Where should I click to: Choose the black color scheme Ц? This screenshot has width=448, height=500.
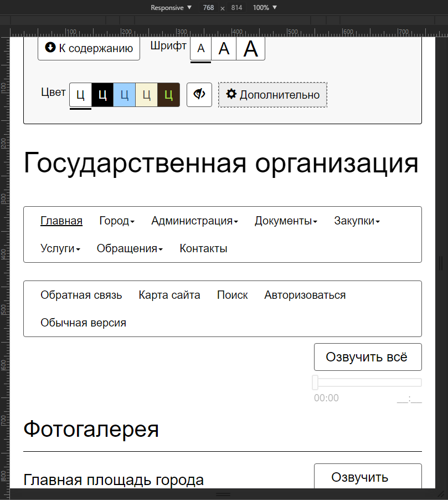[102, 95]
